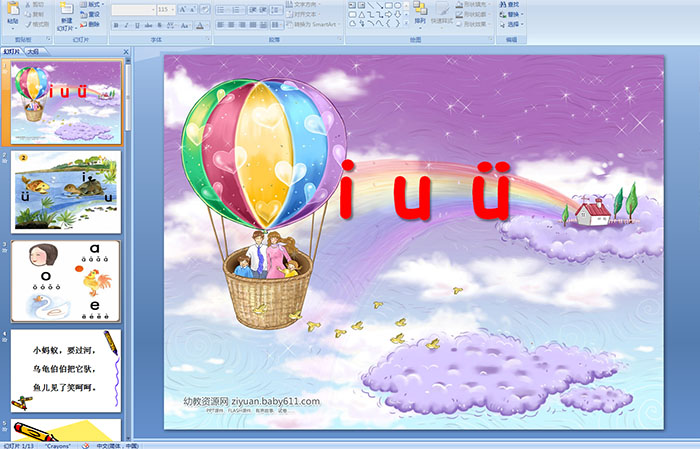The height and width of the screenshot is (449, 700).
Task: Open the slide Layout (版式) dropdown
Action: 92,4
